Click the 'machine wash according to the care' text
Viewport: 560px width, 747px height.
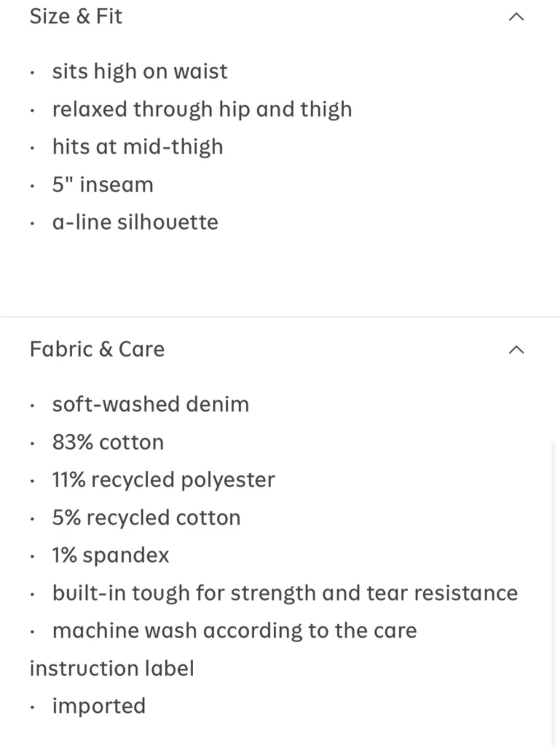coord(235,630)
